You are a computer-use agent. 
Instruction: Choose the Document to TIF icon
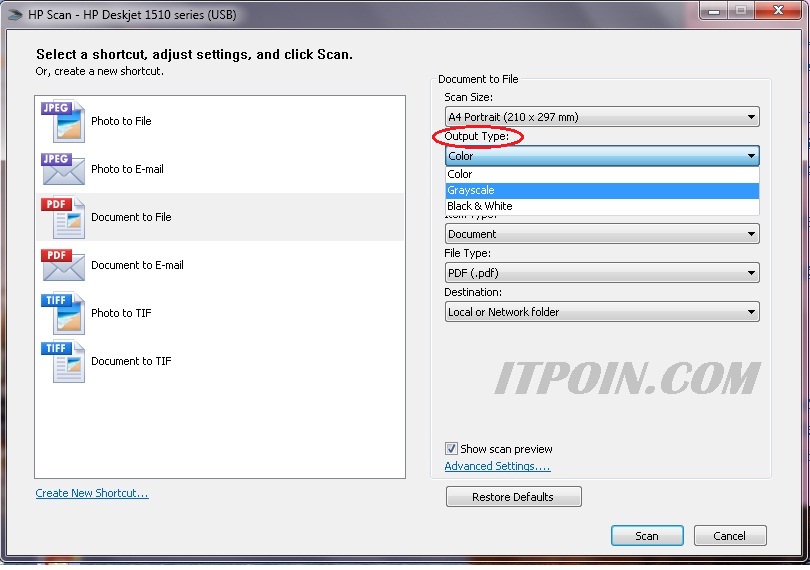coord(63,361)
